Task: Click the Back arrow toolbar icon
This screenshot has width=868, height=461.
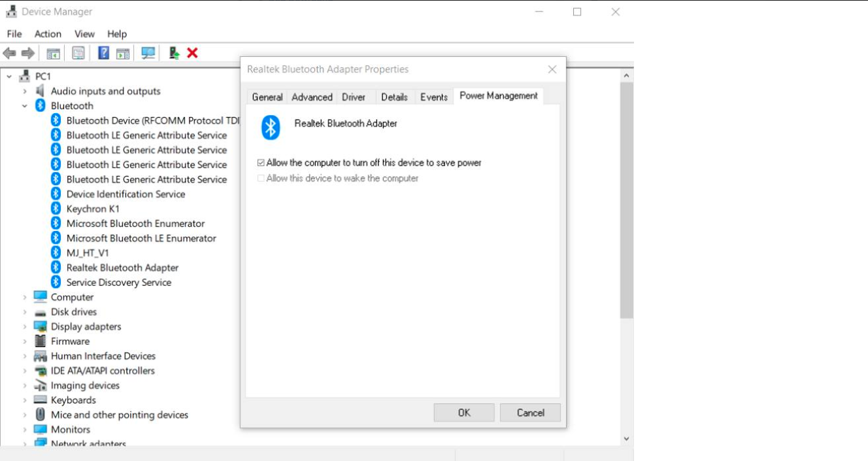Action: (9, 53)
